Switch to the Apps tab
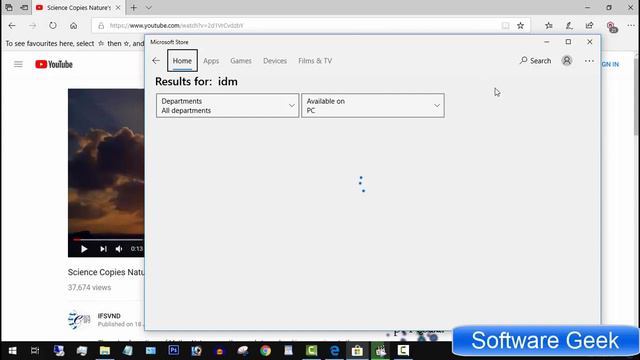640x360 pixels. pos(211,61)
